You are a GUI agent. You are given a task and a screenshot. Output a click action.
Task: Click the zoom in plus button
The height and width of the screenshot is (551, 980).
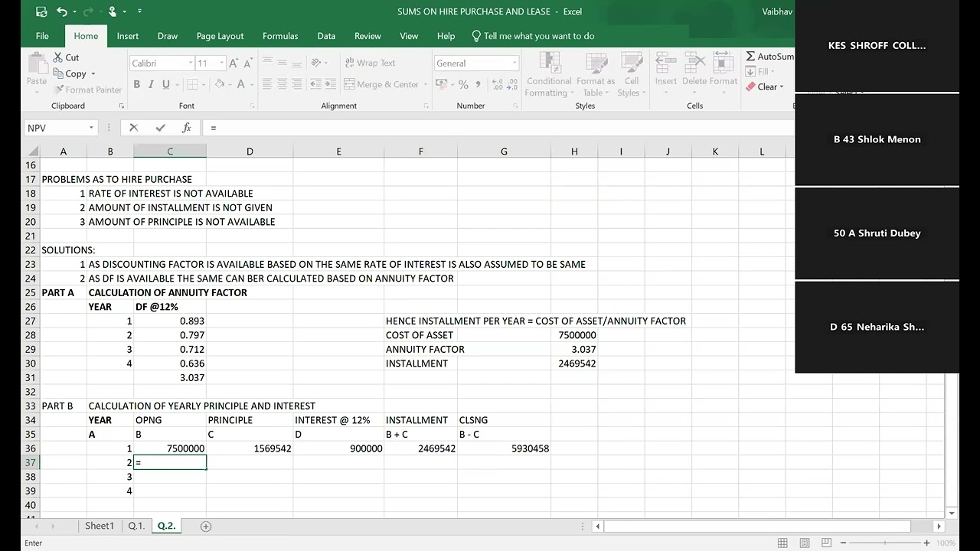pos(926,543)
